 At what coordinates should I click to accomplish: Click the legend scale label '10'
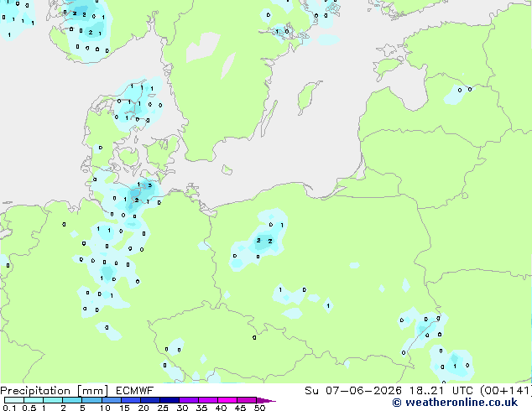(105, 408)
